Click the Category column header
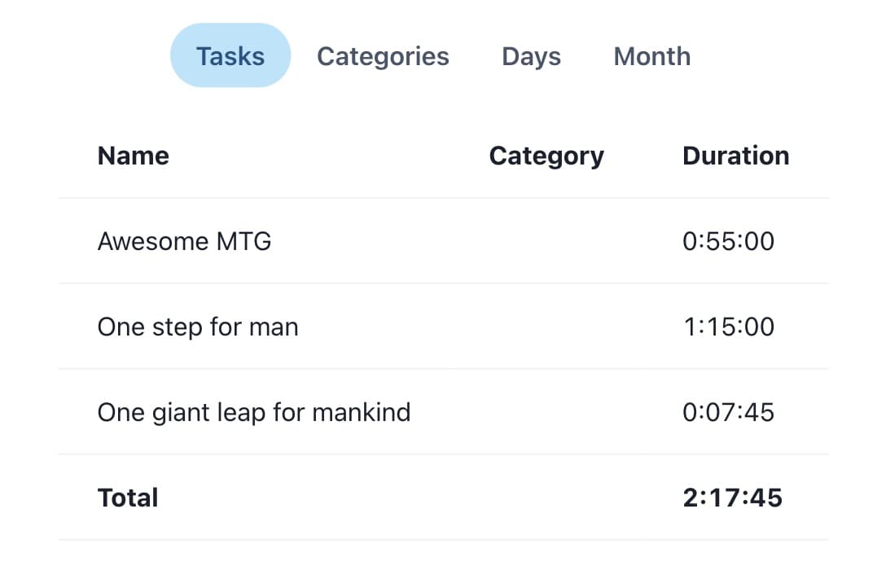 pos(546,156)
